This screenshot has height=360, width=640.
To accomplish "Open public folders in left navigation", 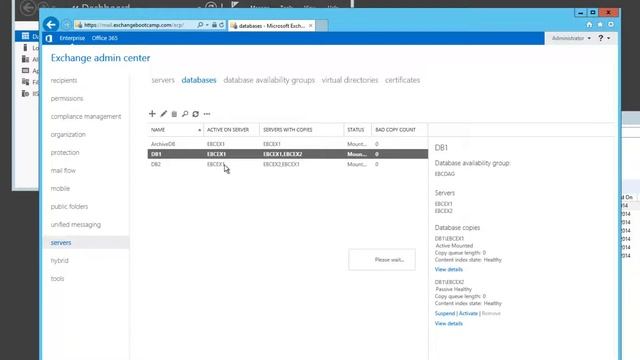I will 69,206.
